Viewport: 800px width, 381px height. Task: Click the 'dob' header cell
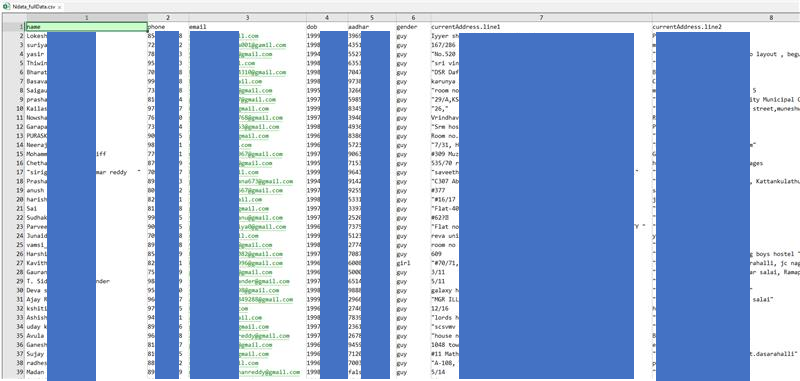327,27
